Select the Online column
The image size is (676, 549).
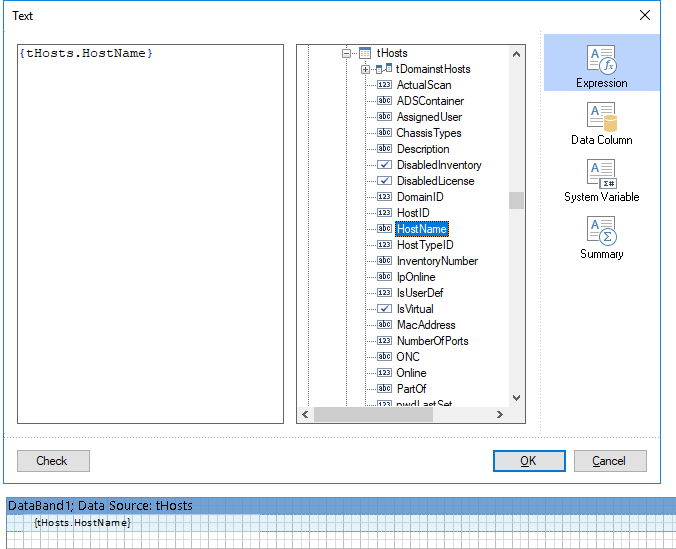point(411,373)
